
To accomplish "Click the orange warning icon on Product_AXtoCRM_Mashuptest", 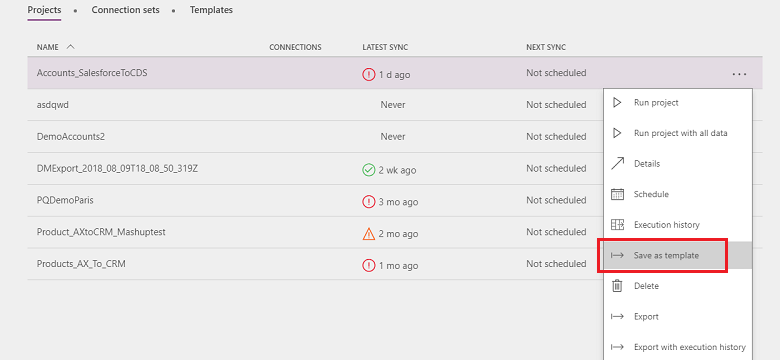I will [x=369, y=234].
